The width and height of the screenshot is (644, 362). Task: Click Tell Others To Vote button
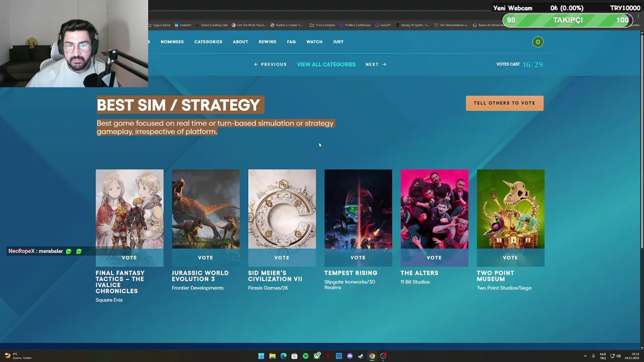(504, 103)
